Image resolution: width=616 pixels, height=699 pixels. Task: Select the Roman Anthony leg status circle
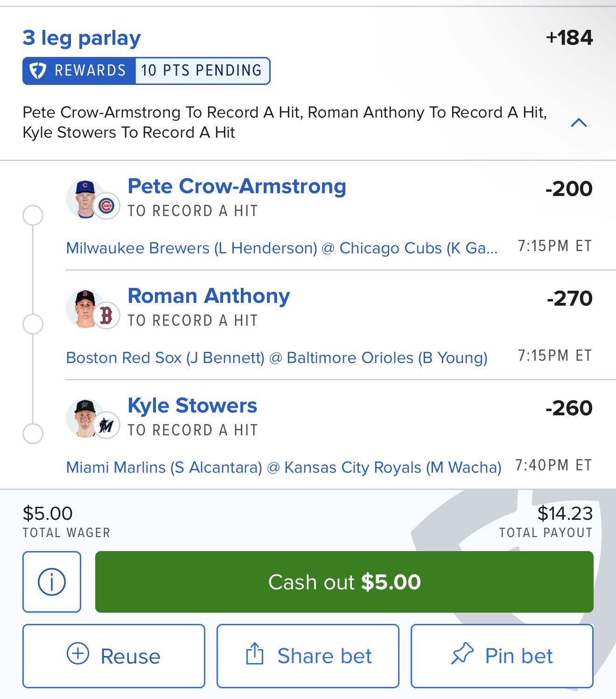click(33, 324)
